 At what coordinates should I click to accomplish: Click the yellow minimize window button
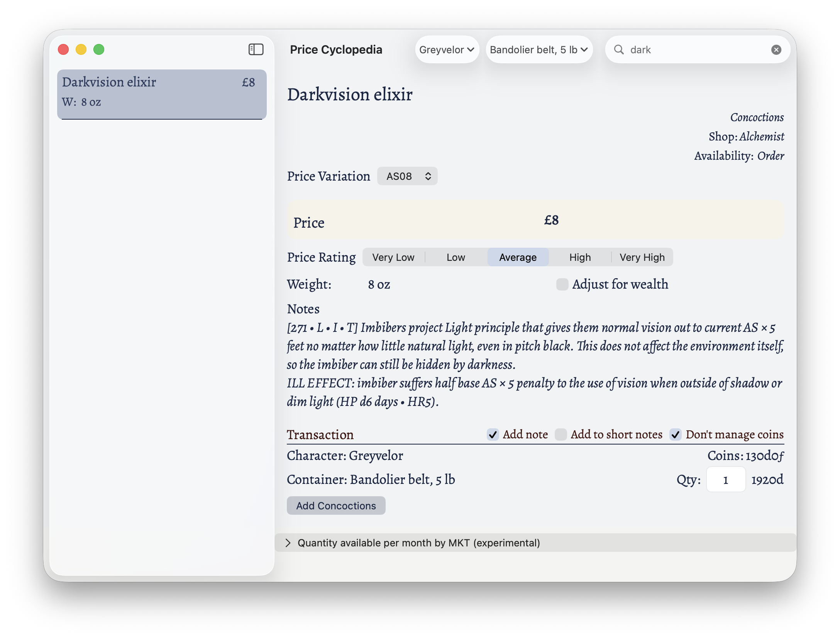(x=81, y=49)
